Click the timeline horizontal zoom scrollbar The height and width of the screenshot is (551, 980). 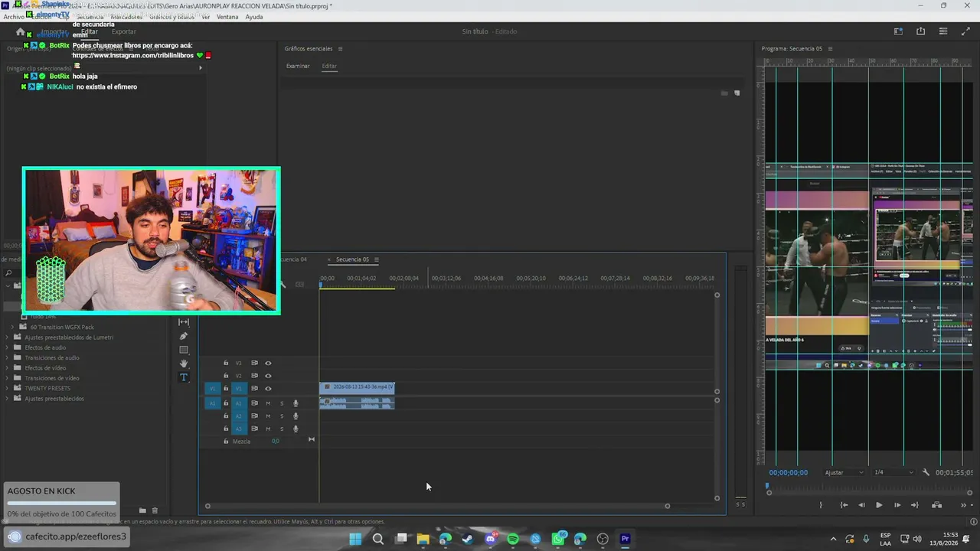tap(437, 506)
